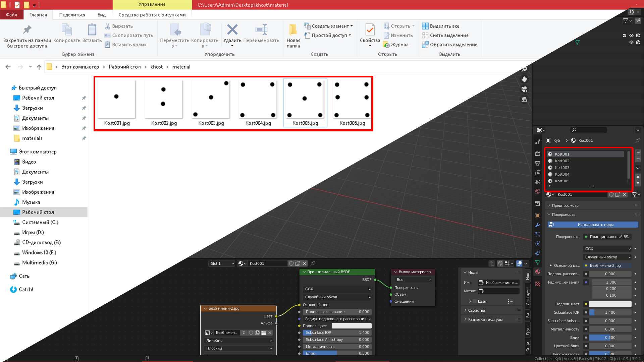
Task: Open the Slot 1 dropdown
Action: tap(222, 263)
